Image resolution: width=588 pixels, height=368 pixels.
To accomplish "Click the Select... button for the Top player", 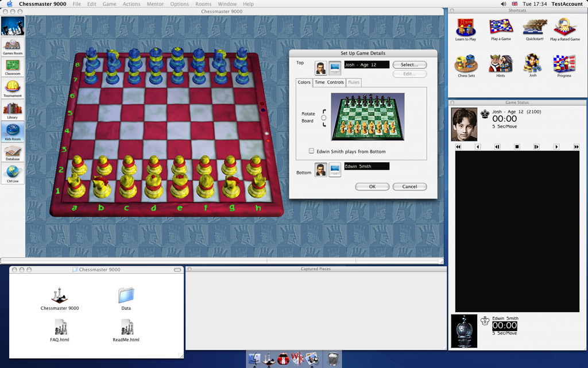I will point(409,64).
